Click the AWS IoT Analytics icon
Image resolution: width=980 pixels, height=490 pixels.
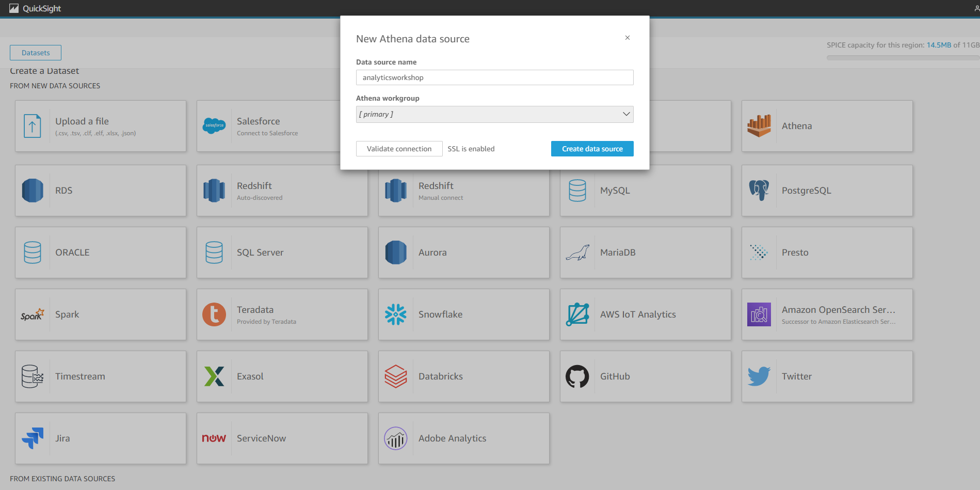pos(577,314)
